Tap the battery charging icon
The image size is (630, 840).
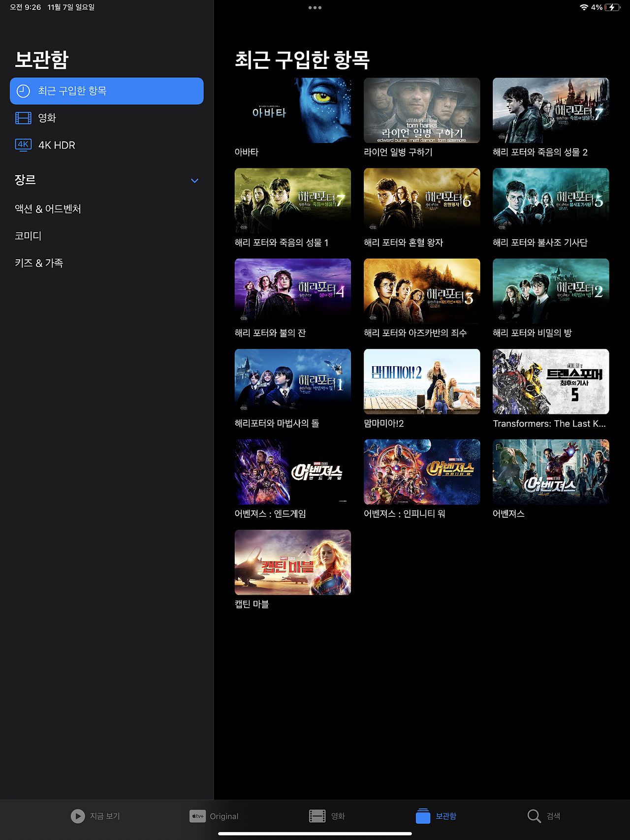point(612,7)
